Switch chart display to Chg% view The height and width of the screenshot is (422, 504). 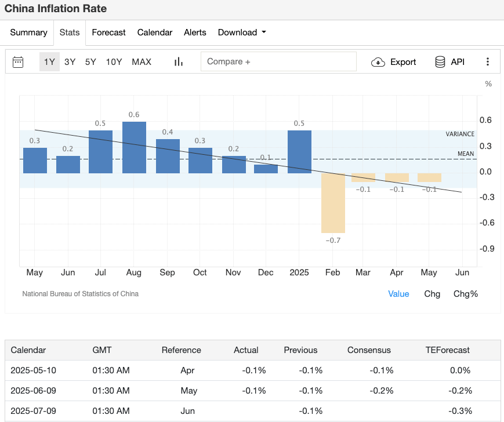(x=466, y=294)
